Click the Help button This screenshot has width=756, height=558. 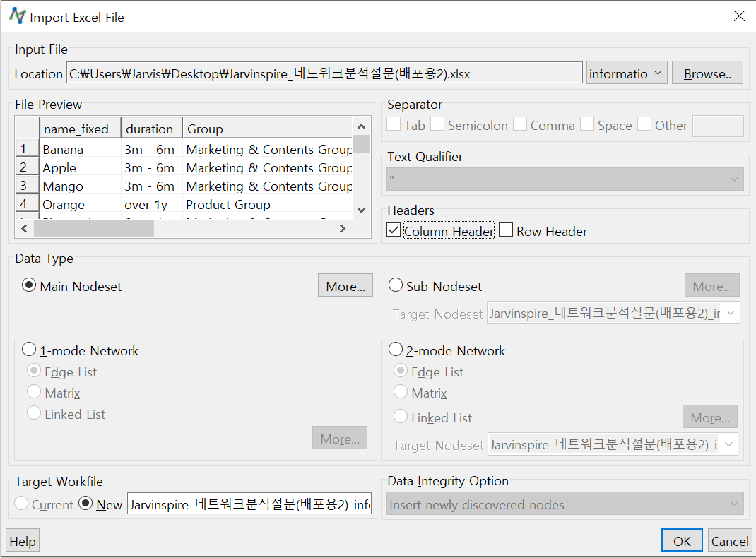click(23, 540)
